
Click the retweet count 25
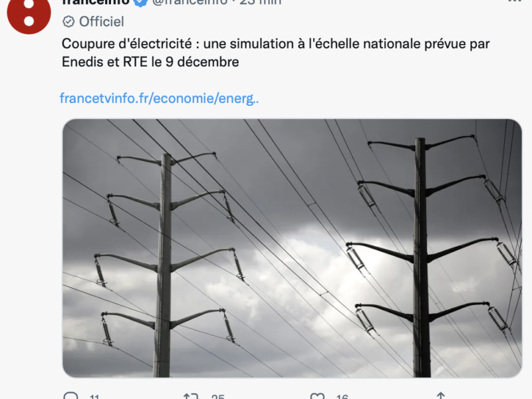coord(217,397)
